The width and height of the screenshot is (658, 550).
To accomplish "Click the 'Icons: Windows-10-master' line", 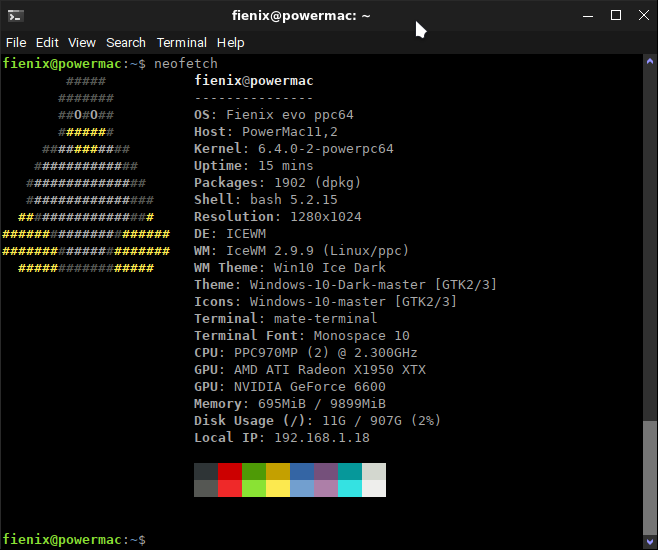I will (x=325, y=302).
